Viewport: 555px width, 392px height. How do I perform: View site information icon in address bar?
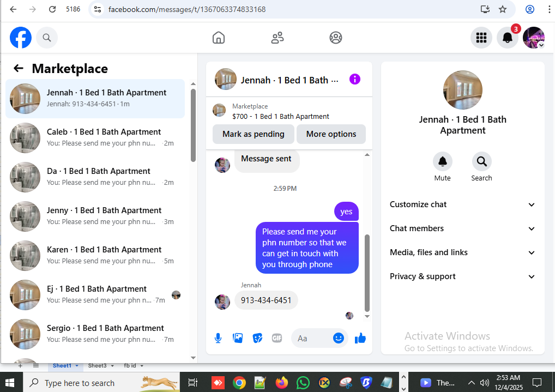98,9
